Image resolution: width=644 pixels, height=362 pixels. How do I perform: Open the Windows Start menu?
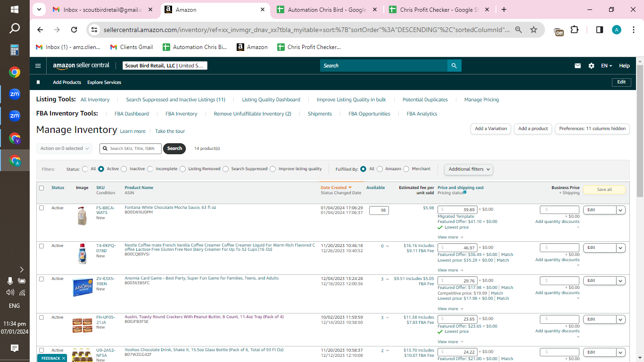[15, 9]
